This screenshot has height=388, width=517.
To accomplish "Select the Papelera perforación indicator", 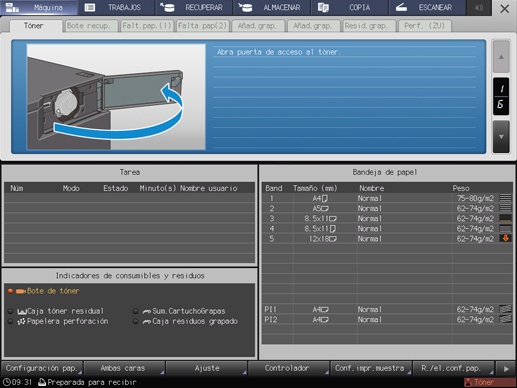I will 58,322.
